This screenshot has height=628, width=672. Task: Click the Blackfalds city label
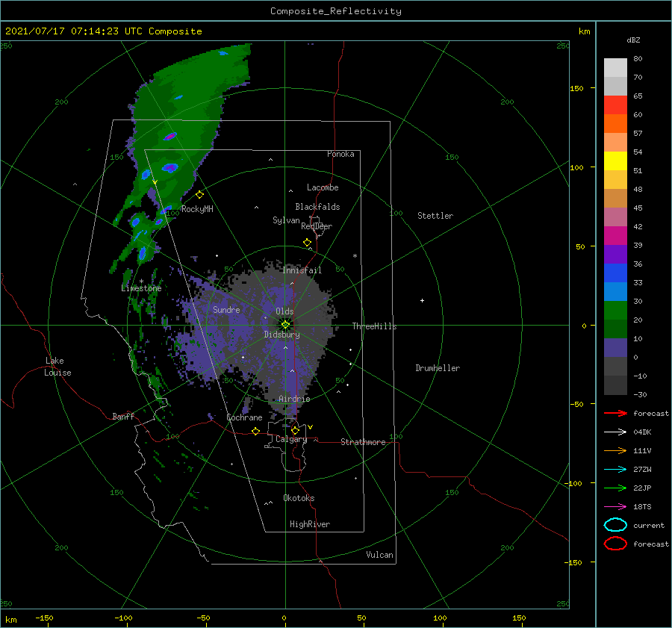[317, 207]
